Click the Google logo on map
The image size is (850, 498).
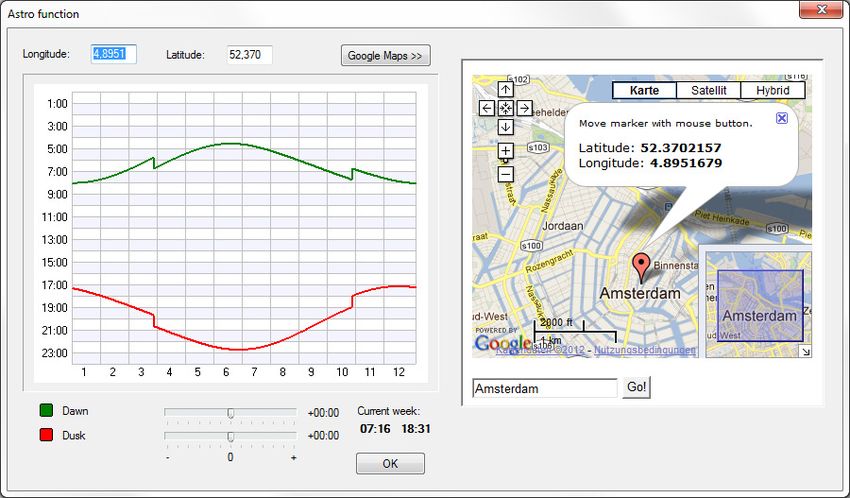click(502, 342)
